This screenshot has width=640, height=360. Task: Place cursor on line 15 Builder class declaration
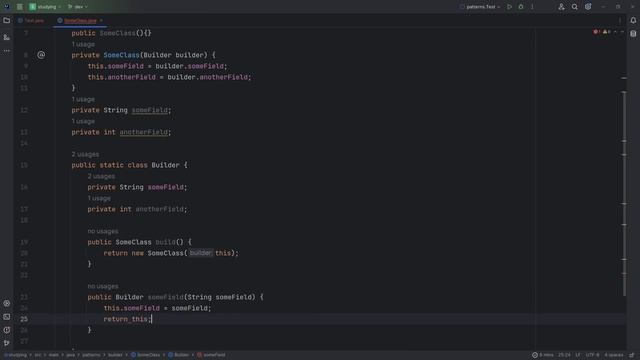coord(129,165)
